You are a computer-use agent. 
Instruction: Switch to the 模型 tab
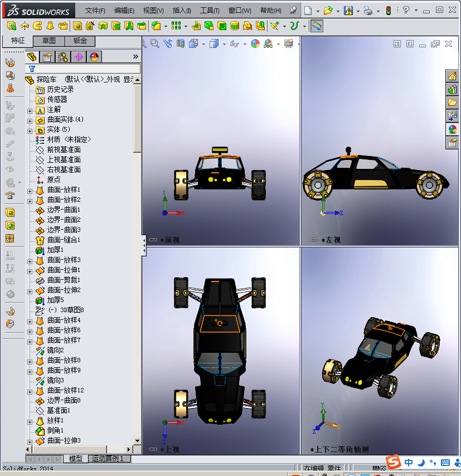point(76,458)
